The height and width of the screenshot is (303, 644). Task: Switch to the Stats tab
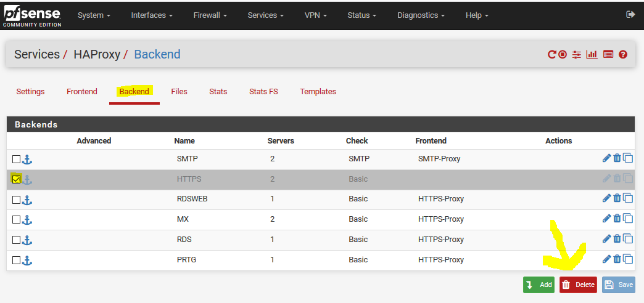(x=218, y=91)
